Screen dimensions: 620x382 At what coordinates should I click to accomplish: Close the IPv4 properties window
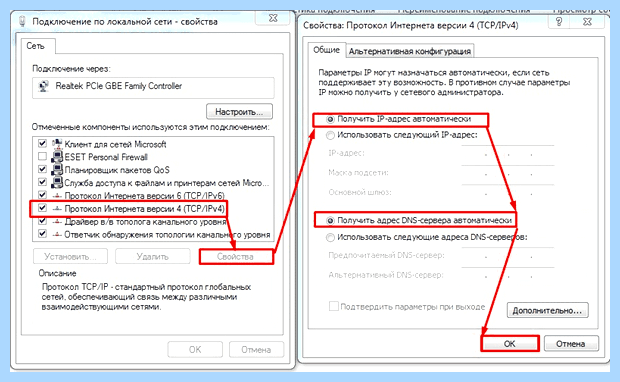pos(587,22)
